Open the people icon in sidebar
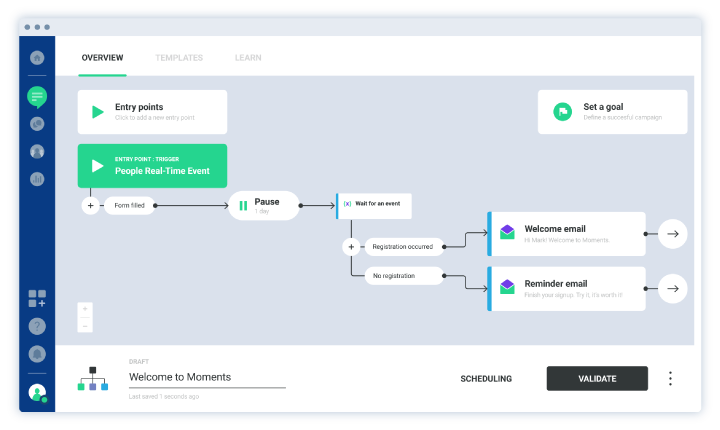This screenshot has width=720, height=430. (x=37, y=152)
